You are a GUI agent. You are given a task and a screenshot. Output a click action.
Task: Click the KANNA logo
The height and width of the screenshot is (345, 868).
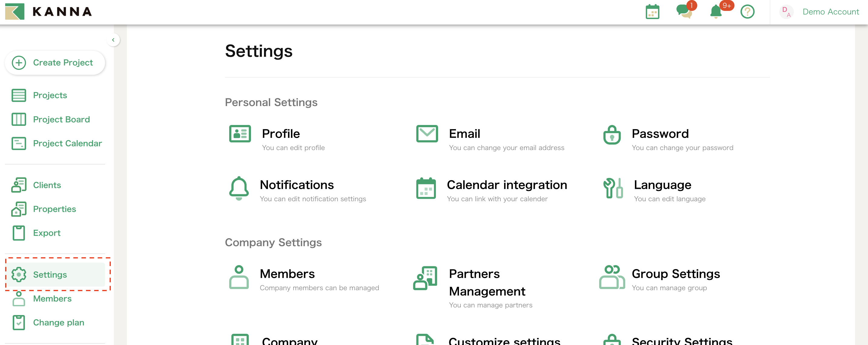pos(48,12)
